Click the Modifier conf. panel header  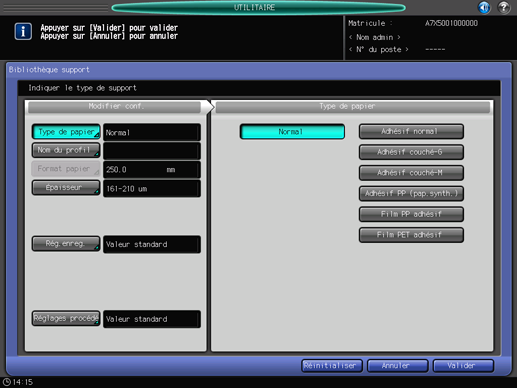115,107
